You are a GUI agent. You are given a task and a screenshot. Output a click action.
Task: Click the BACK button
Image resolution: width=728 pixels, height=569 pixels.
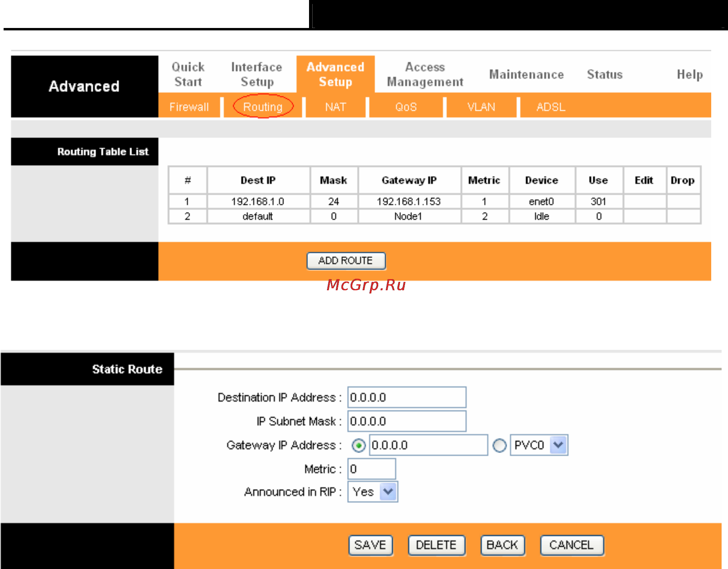point(503,545)
